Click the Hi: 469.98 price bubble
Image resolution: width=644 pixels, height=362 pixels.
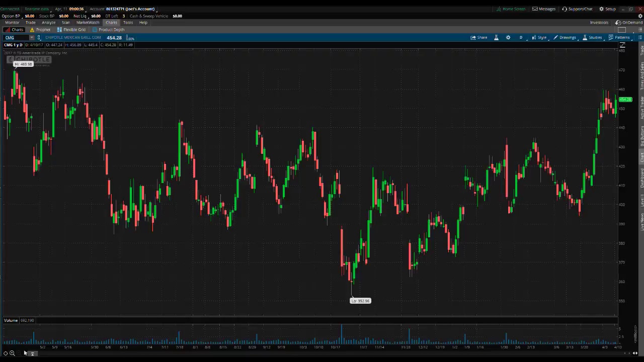(x=23, y=64)
